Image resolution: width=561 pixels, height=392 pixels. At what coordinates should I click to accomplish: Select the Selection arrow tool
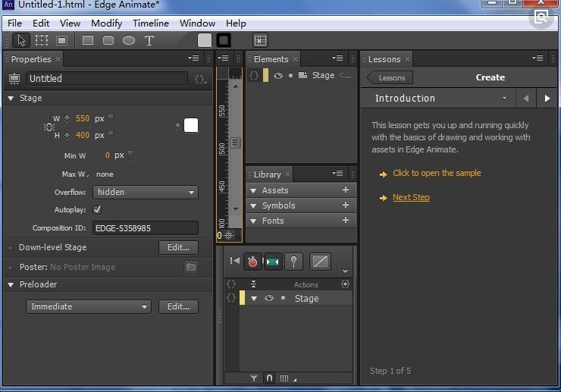(x=21, y=40)
